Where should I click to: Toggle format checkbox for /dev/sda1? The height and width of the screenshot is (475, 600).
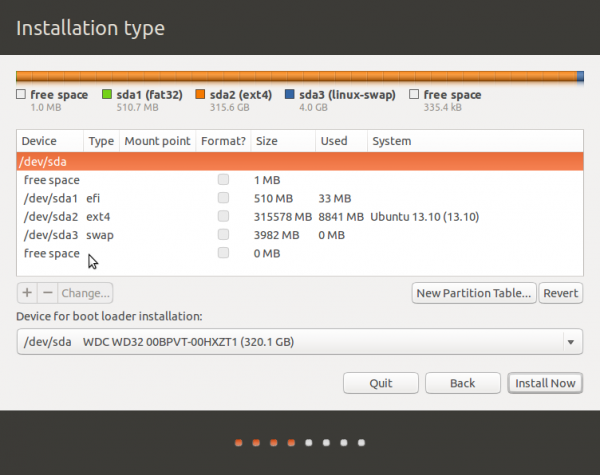click(223, 198)
